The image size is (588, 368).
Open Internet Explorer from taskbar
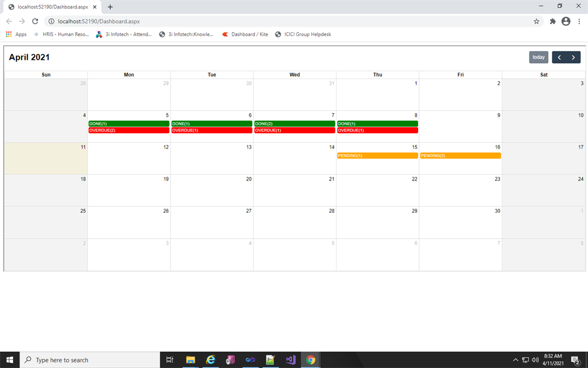click(x=211, y=360)
